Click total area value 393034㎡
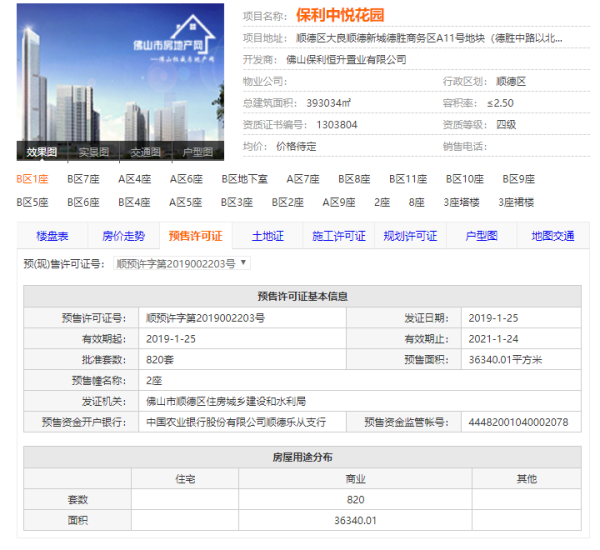Viewport: 600px width, 550px height. pos(329,103)
